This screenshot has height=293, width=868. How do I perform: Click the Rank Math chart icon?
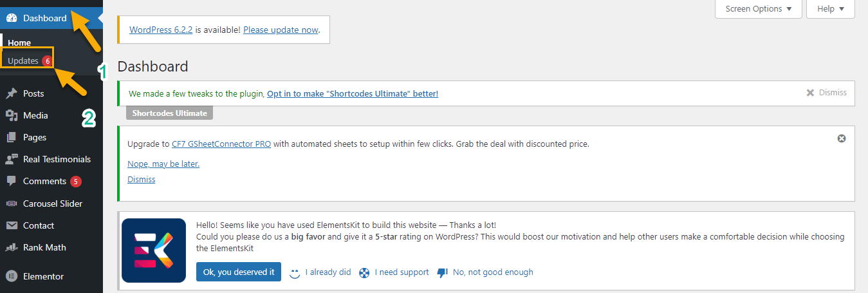point(12,247)
